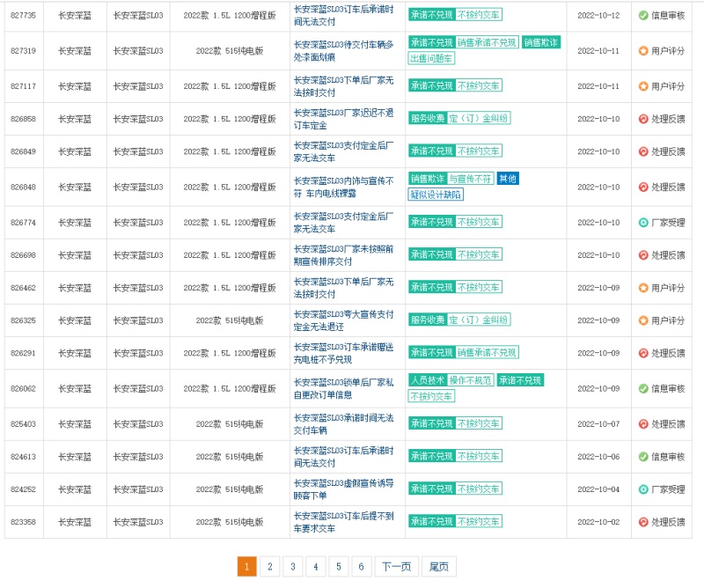This screenshot has height=588, width=704.
Task: Open the 处理反馈 status icon for complaint 826849
Action: coord(643,151)
